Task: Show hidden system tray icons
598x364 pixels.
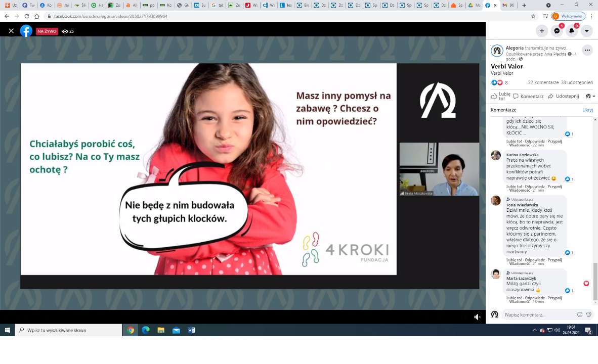Action: 535,330
